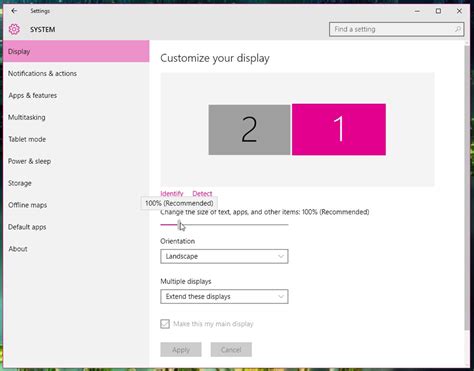
Task: Click the Cancel button
Action: pos(231,350)
